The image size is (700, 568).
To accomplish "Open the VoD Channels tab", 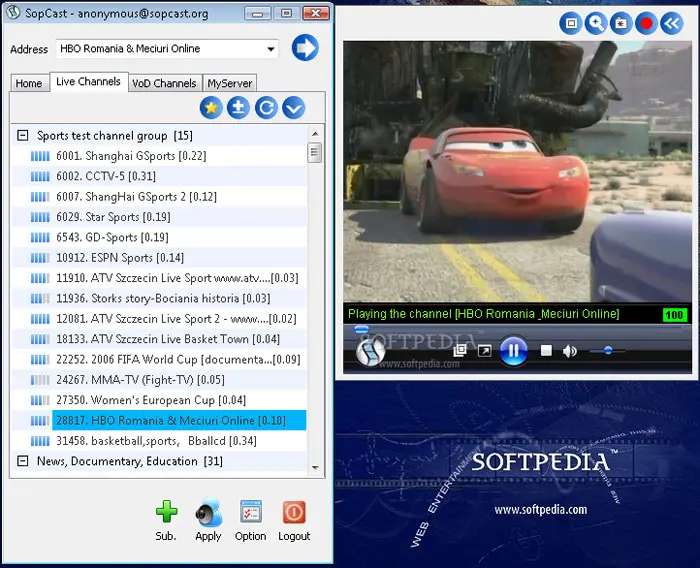I will 164,83.
